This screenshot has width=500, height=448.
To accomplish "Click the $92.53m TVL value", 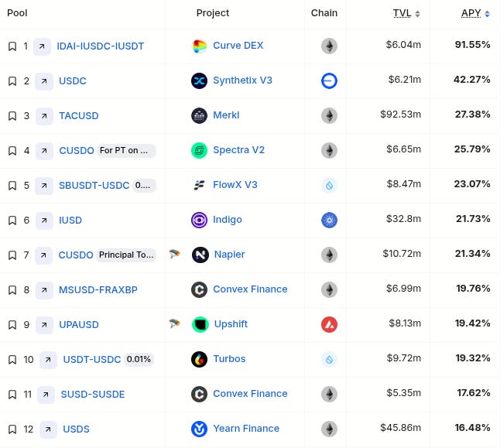I will [x=400, y=115].
